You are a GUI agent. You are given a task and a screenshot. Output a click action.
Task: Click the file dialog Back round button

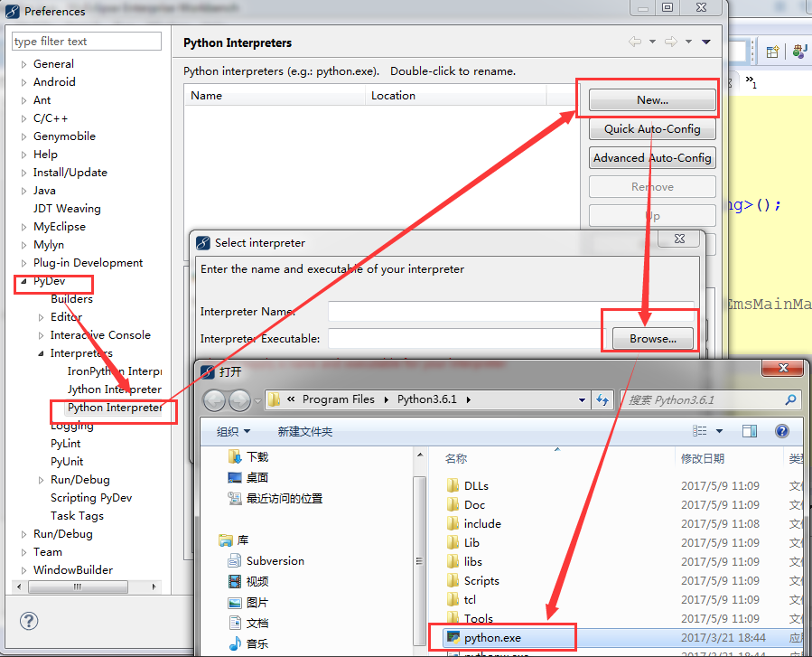(214, 400)
